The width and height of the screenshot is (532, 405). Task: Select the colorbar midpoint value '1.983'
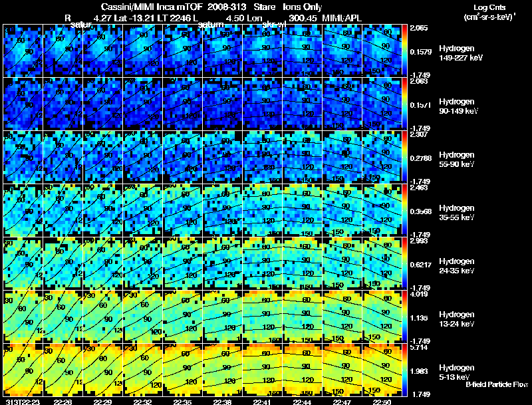(x=419, y=372)
